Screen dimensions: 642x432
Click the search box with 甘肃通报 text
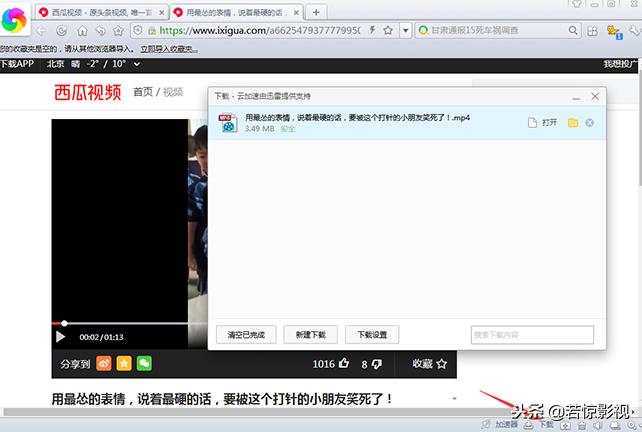tap(497, 30)
